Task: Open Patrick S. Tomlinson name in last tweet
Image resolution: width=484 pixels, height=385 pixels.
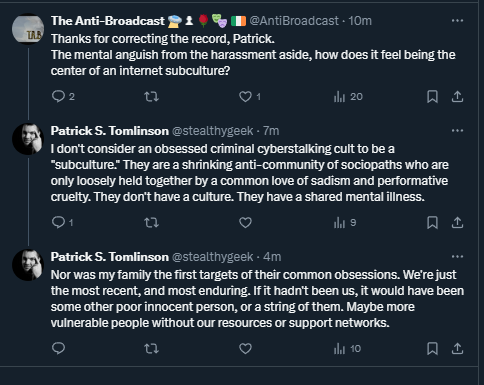Action: click(x=110, y=257)
